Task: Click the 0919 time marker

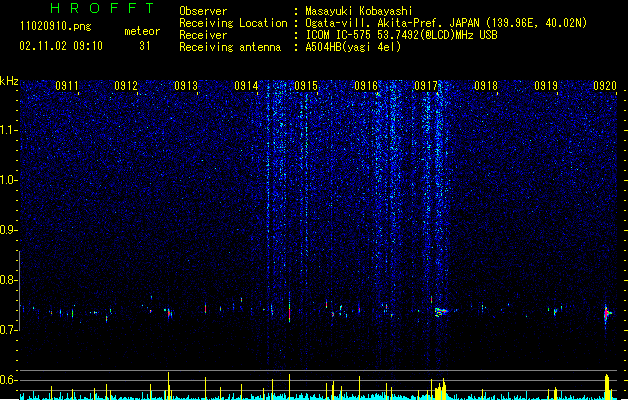Action: [x=546, y=86]
